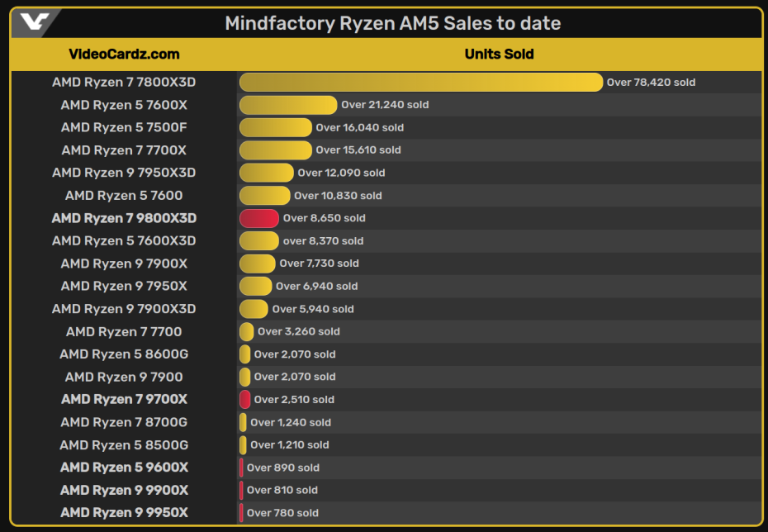Click the Ryzen 9 7950X3D yellow bar
The height and width of the screenshot is (532, 768).
point(266,173)
